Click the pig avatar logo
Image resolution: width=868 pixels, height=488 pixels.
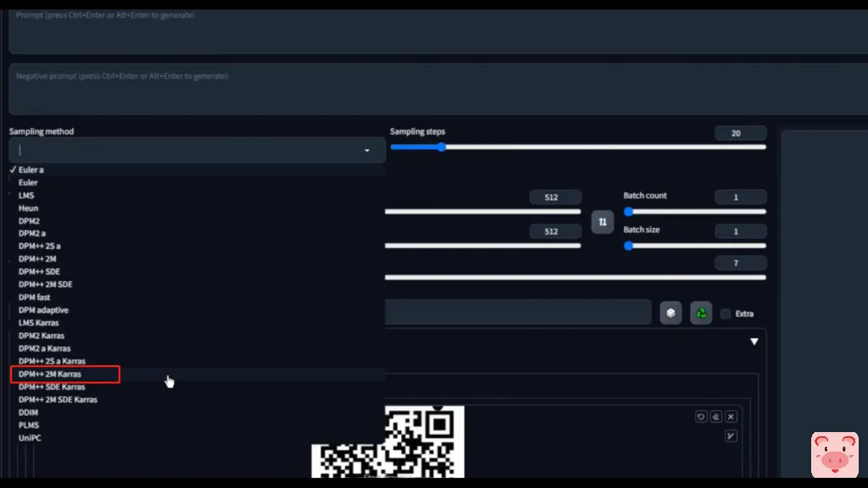pyautogui.click(x=835, y=455)
